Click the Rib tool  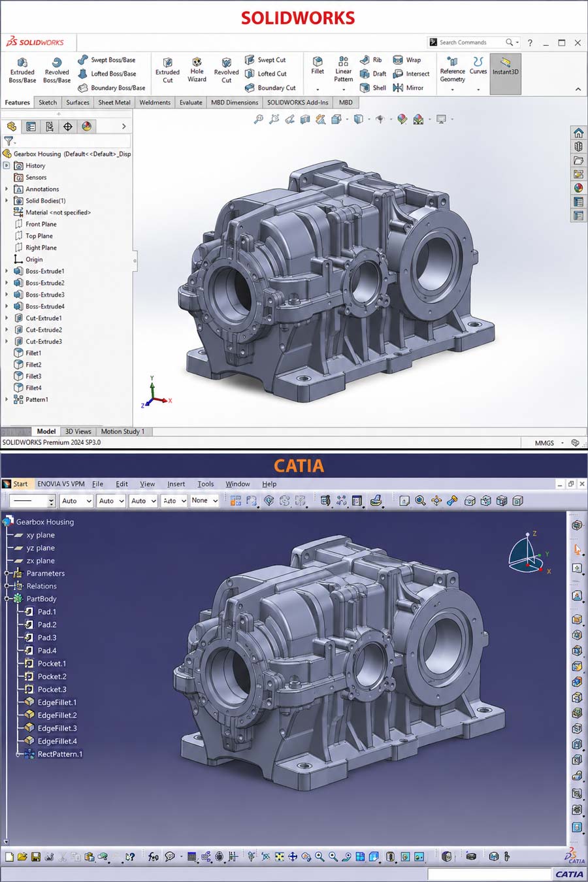click(x=370, y=60)
